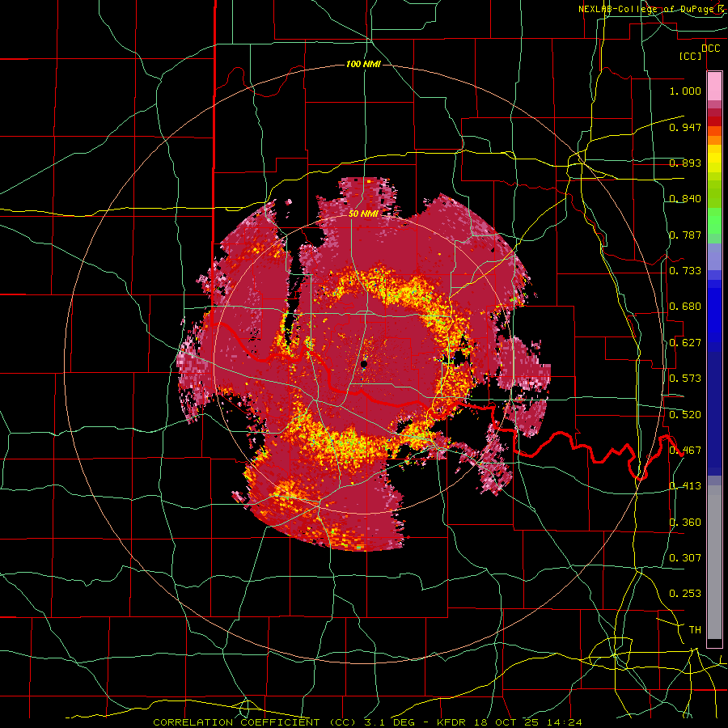Click the TH threshold label on legend
The image size is (728, 728).
695,630
